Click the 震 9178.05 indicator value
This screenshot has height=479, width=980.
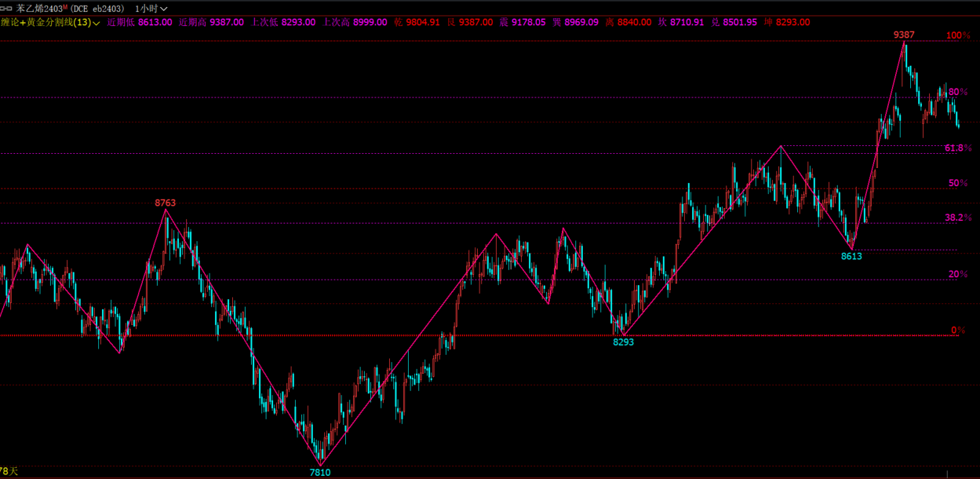tap(523, 22)
